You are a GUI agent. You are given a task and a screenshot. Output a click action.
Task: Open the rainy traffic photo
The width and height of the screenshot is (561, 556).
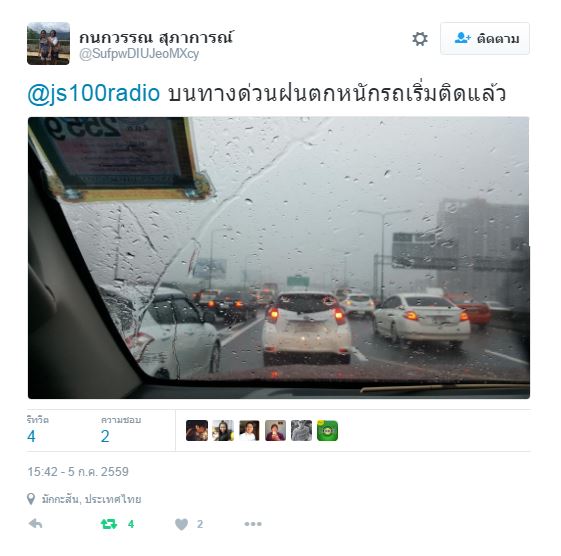click(x=279, y=258)
